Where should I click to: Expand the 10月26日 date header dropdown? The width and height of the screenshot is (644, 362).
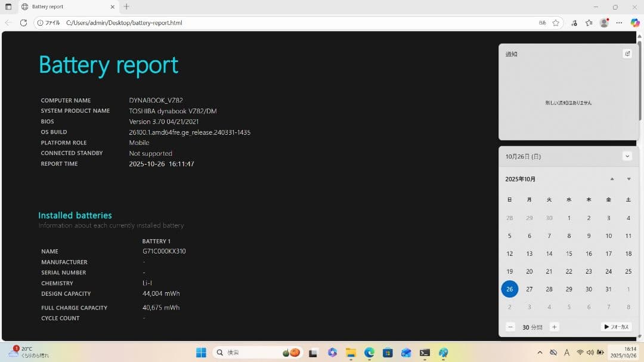627,156
